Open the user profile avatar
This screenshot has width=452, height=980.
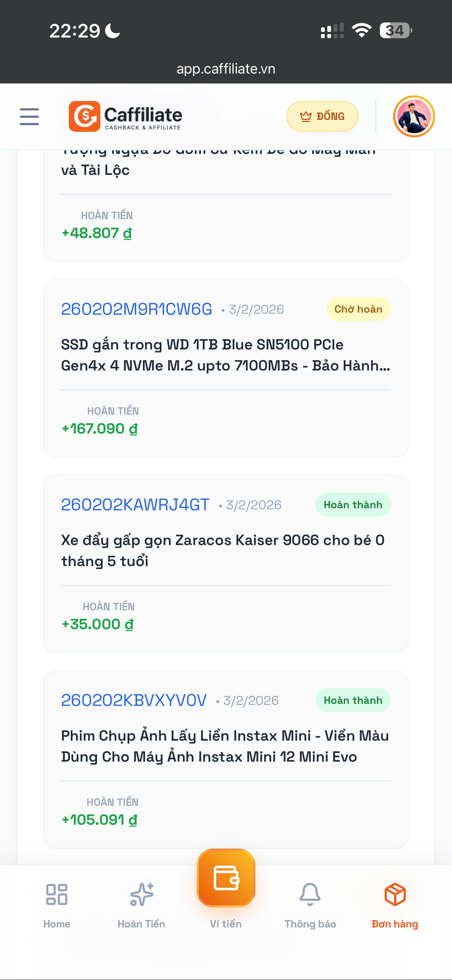pos(413,116)
